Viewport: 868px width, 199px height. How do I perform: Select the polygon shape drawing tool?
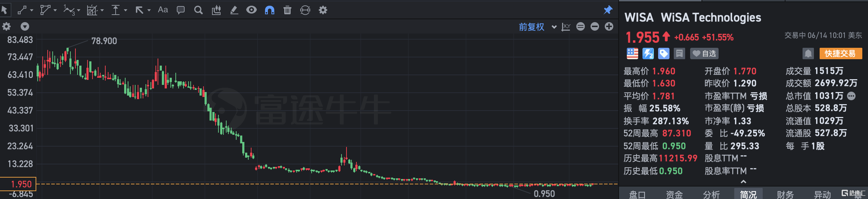pyautogui.click(x=45, y=10)
